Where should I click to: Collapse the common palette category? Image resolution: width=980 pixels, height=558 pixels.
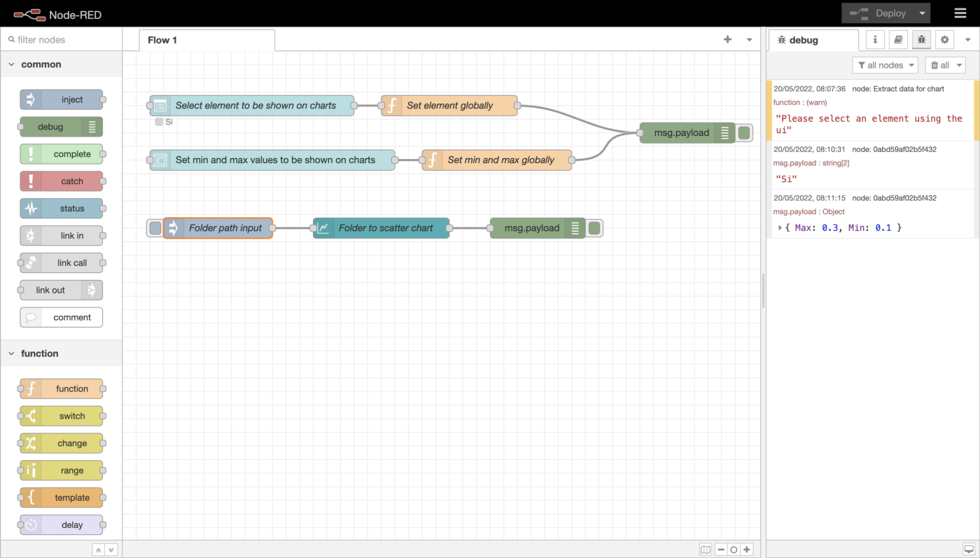[12, 64]
